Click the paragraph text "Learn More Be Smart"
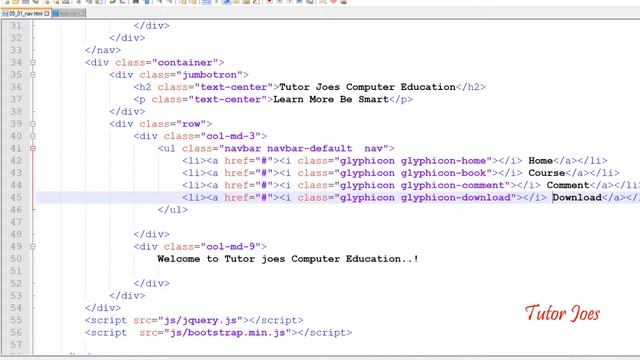The image size is (640, 360). pos(331,99)
